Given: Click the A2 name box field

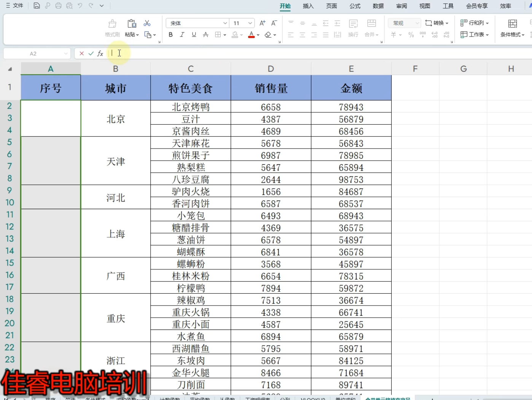Looking at the screenshot, I should pos(37,54).
